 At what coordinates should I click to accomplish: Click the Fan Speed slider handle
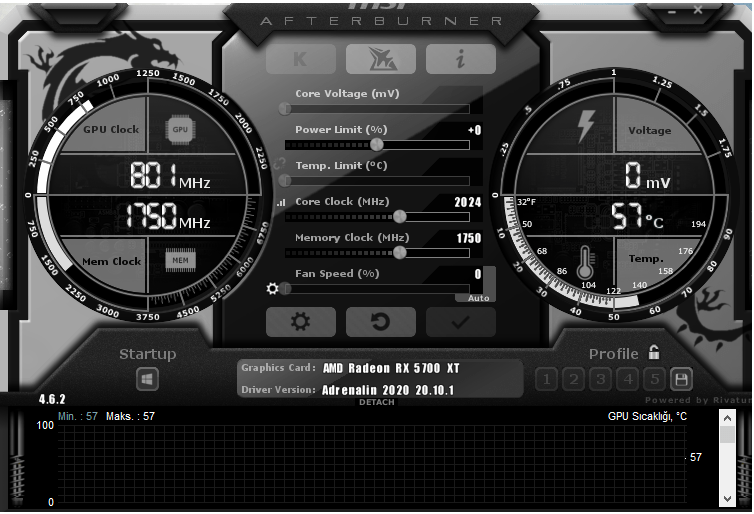coord(286,288)
